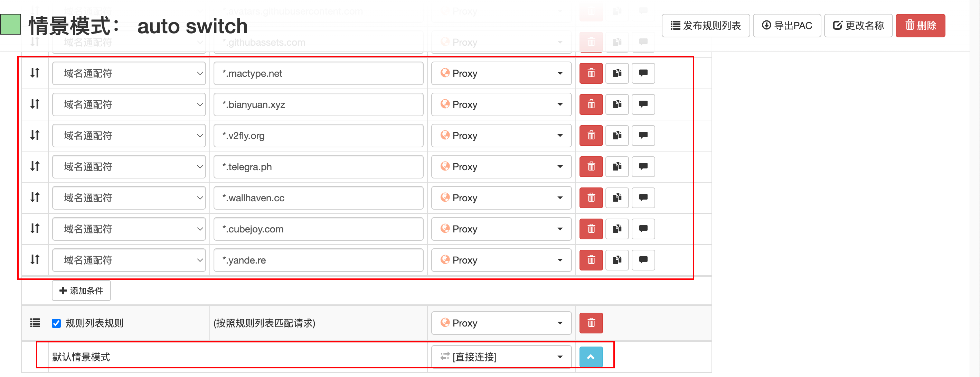Click the red 删除 profile button
980x377 pixels.
920,26
